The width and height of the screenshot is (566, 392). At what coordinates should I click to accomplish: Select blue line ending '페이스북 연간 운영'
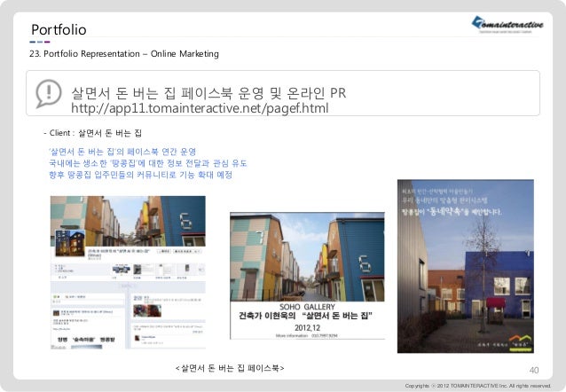point(122,152)
